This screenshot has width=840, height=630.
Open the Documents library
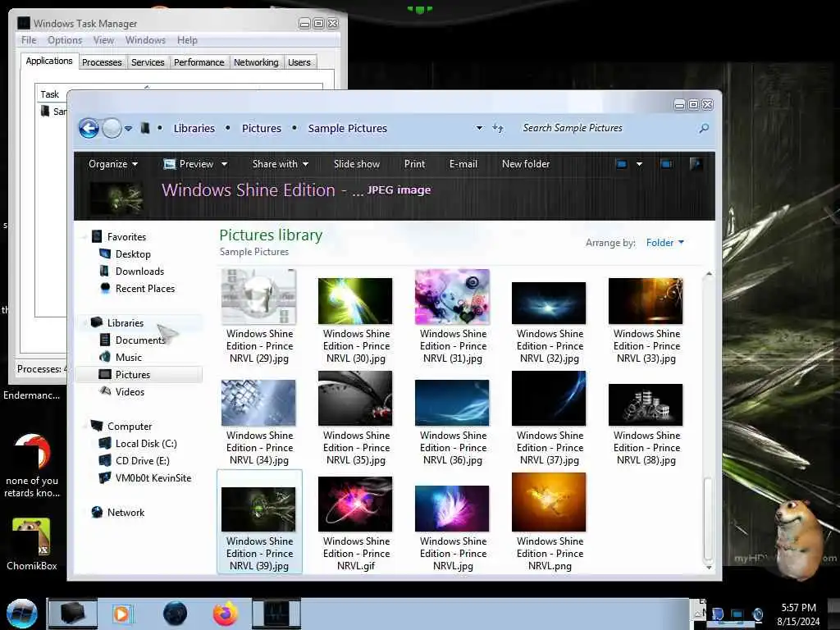(140, 340)
